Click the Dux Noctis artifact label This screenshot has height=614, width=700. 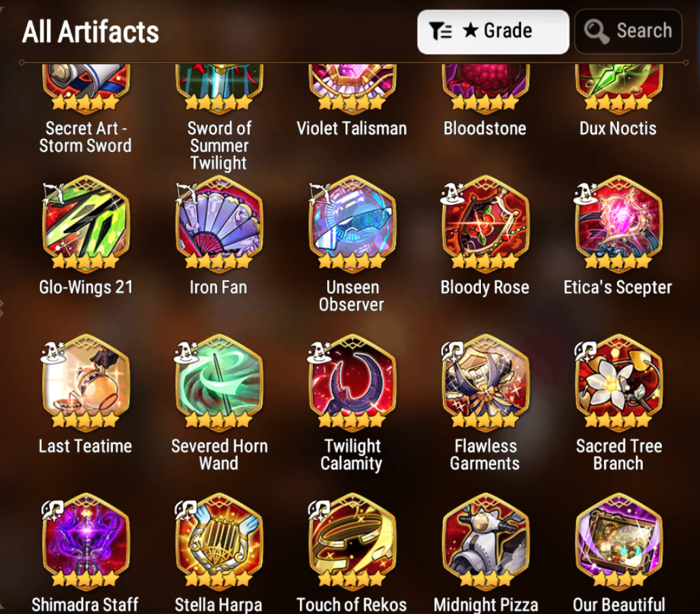pyautogui.click(x=618, y=129)
